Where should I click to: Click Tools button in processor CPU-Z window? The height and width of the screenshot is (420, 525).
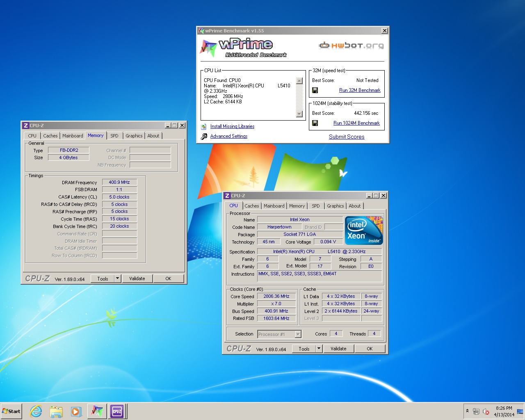click(x=304, y=349)
